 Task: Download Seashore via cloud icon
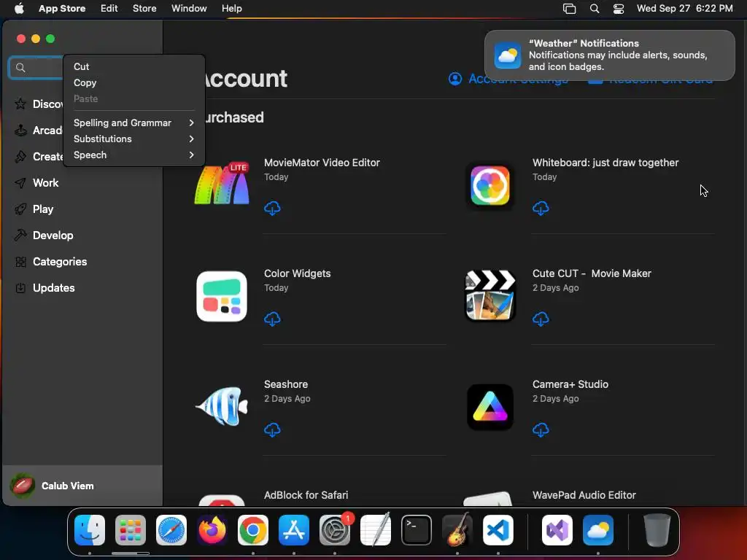pyautogui.click(x=272, y=430)
